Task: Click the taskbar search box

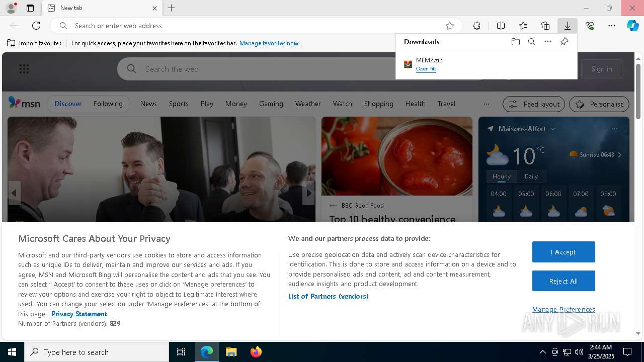Action: point(97,352)
